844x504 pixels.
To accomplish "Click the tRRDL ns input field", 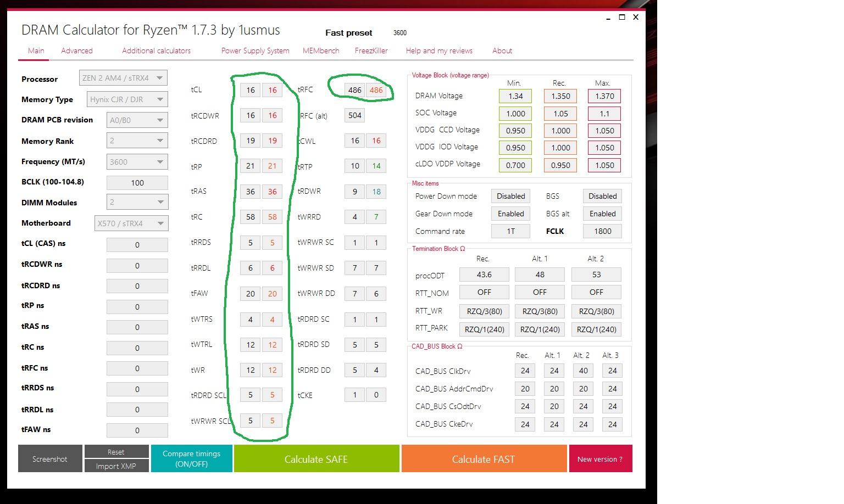I will pos(137,410).
